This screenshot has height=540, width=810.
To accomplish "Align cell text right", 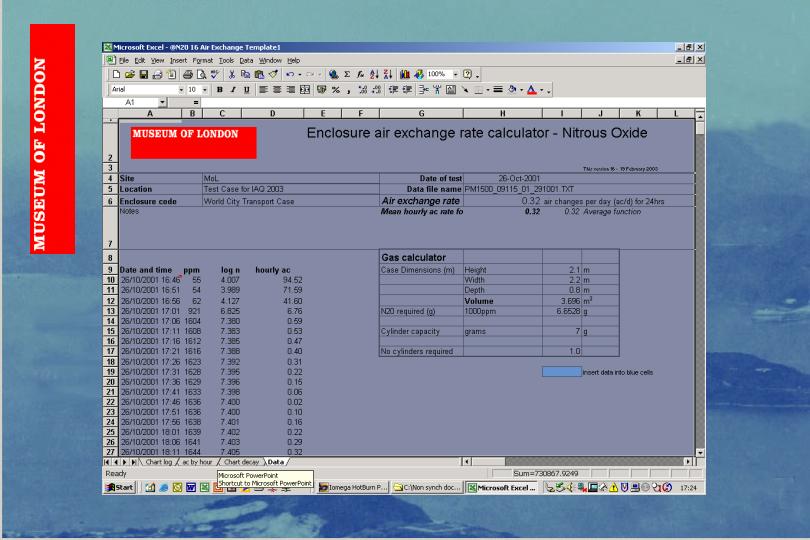I will tap(291, 90).
